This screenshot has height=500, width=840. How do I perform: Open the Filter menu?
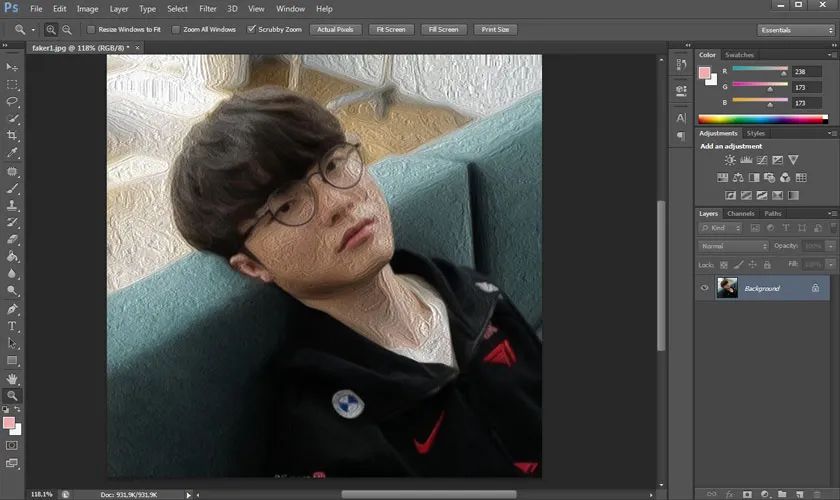[207, 9]
